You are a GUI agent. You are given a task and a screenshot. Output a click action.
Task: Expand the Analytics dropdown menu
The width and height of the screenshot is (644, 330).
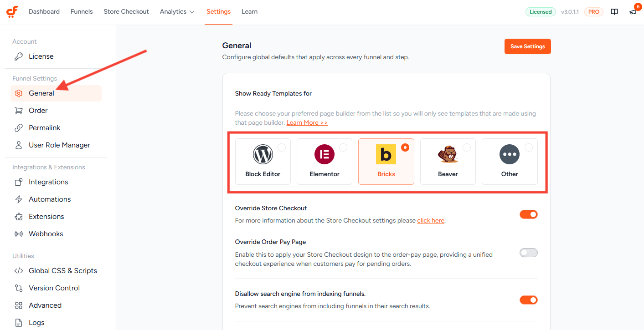(x=177, y=12)
